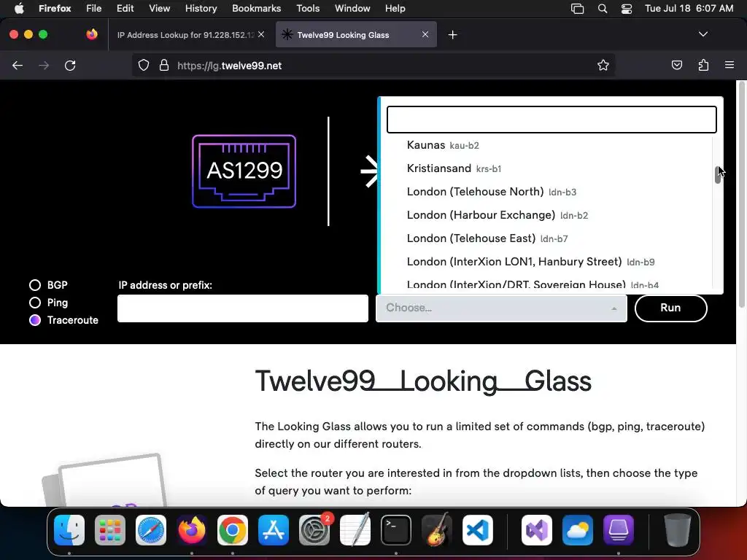The width and height of the screenshot is (747, 560).
Task: Collapse the Choose router dropdown
Action: pyautogui.click(x=501, y=308)
